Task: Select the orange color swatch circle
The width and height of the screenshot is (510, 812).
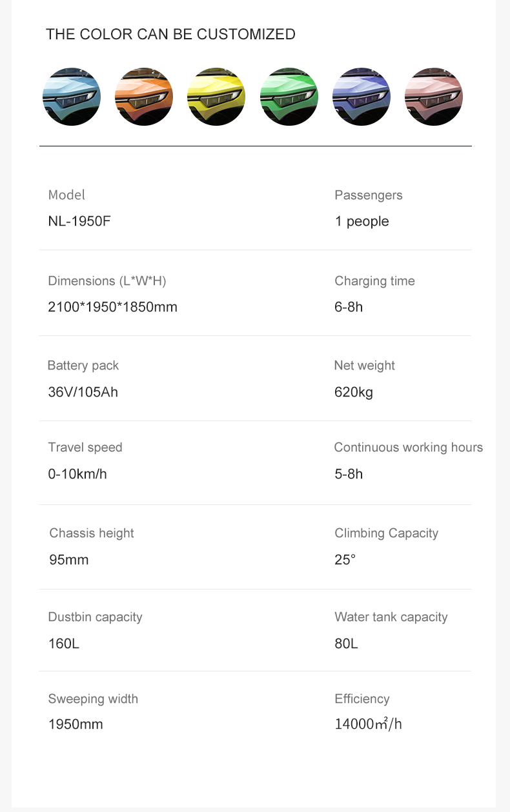Action: pyautogui.click(x=144, y=97)
